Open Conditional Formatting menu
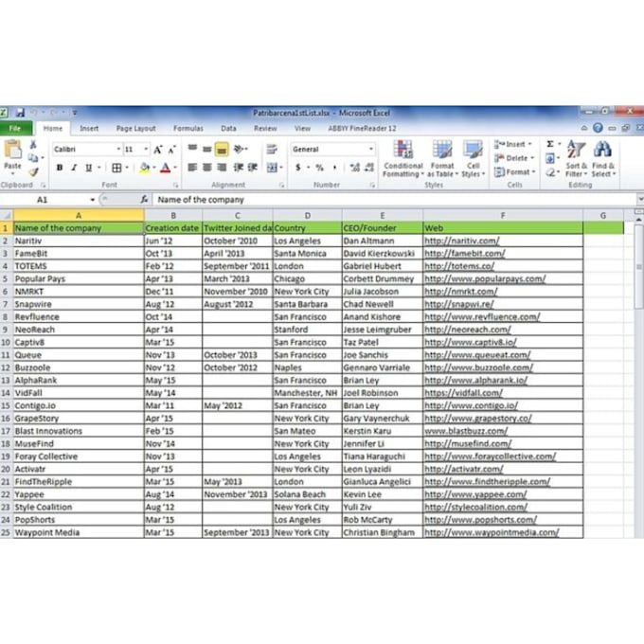The height and width of the screenshot is (644, 644). pyautogui.click(x=402, y=158)
